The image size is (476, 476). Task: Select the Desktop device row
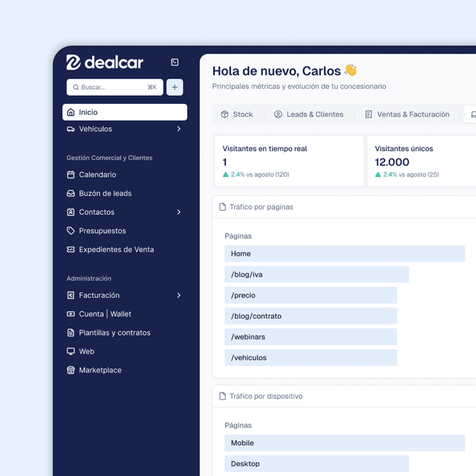coord(317,464)
